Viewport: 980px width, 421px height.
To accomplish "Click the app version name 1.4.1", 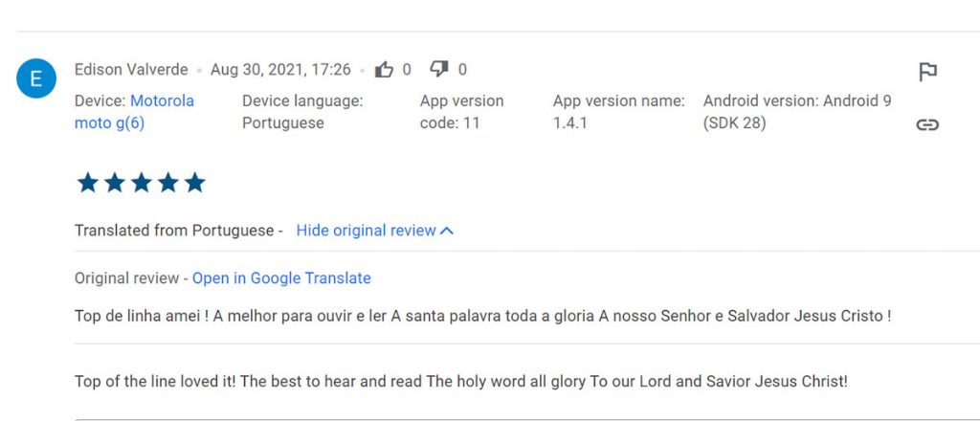I will point(571,122).
